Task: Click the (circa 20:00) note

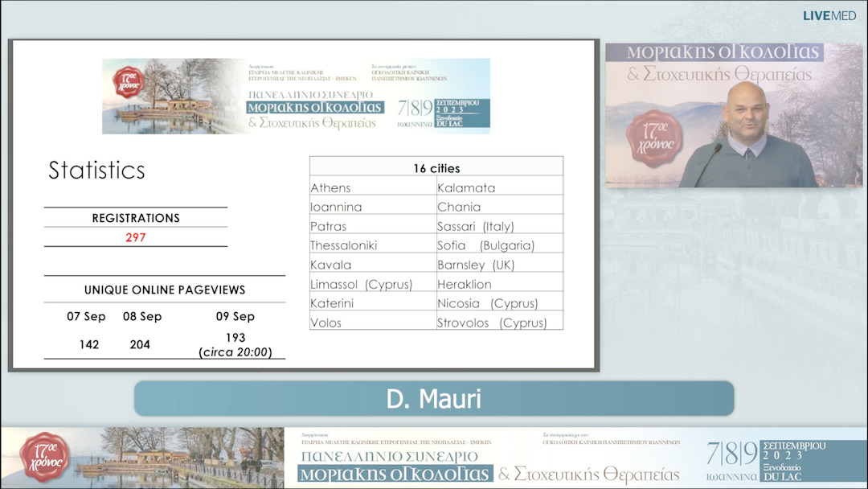Action: [x=235, y=352]
